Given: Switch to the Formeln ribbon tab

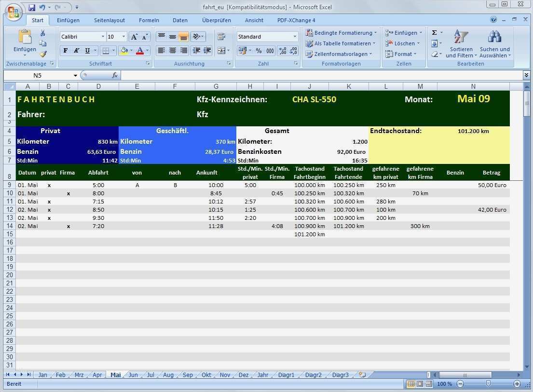Looking at the screenshot, I should point(149,20).
